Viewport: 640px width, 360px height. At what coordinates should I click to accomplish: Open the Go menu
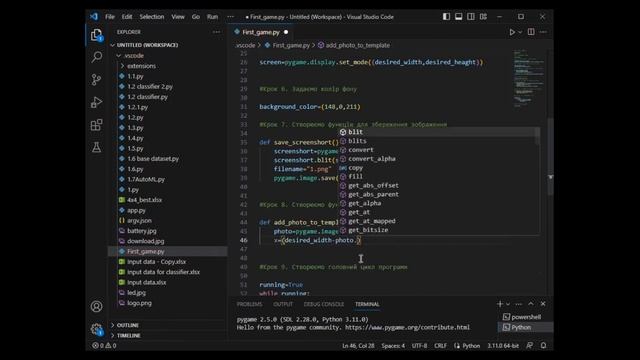pos(196,17)
